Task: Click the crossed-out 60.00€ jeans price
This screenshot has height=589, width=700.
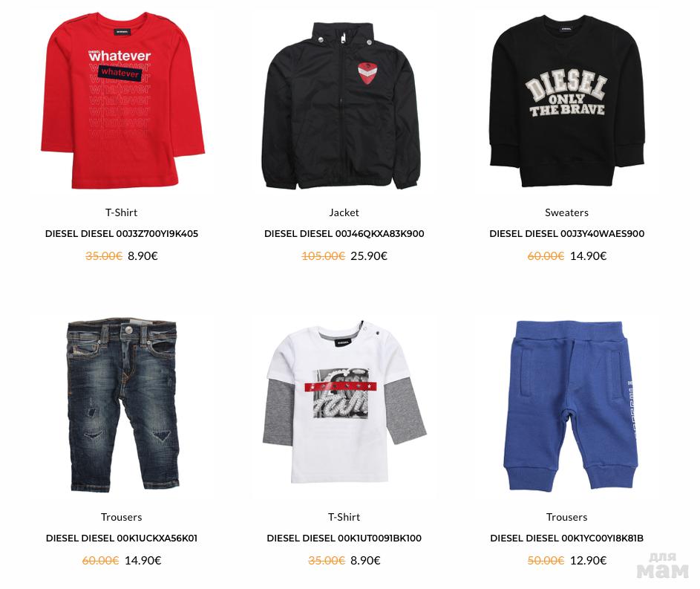Action: (100, 561)
